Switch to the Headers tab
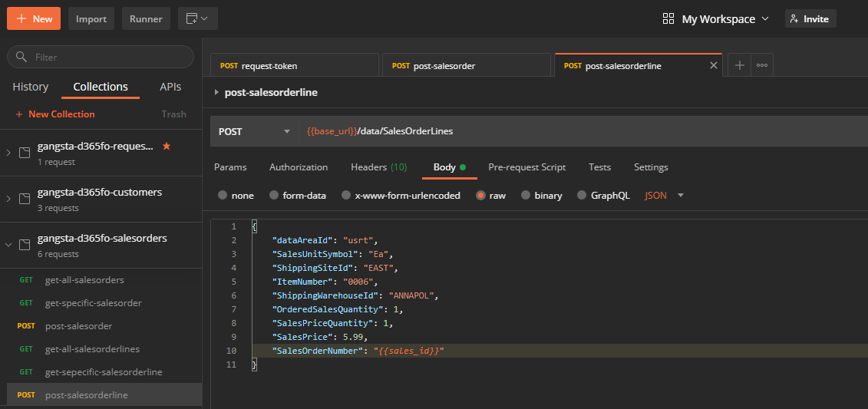Viewport: 868px width, 409px height. pyautogui.click(x=378, y=167)
